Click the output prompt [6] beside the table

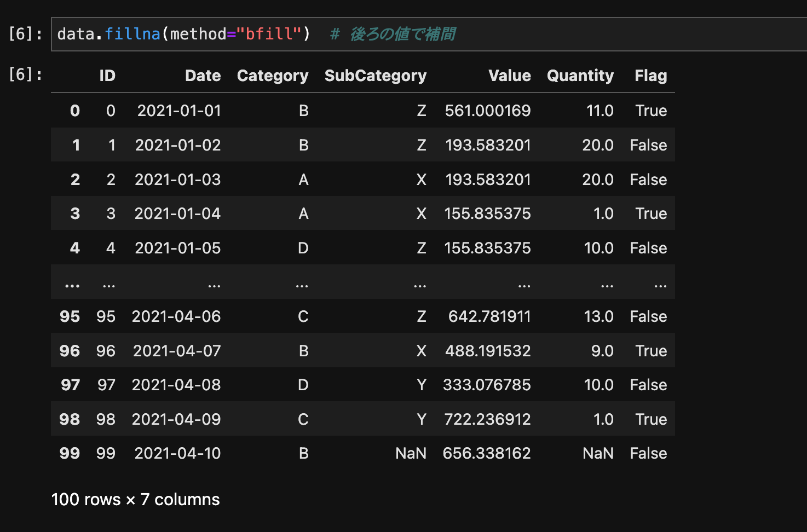click(25, 74)
